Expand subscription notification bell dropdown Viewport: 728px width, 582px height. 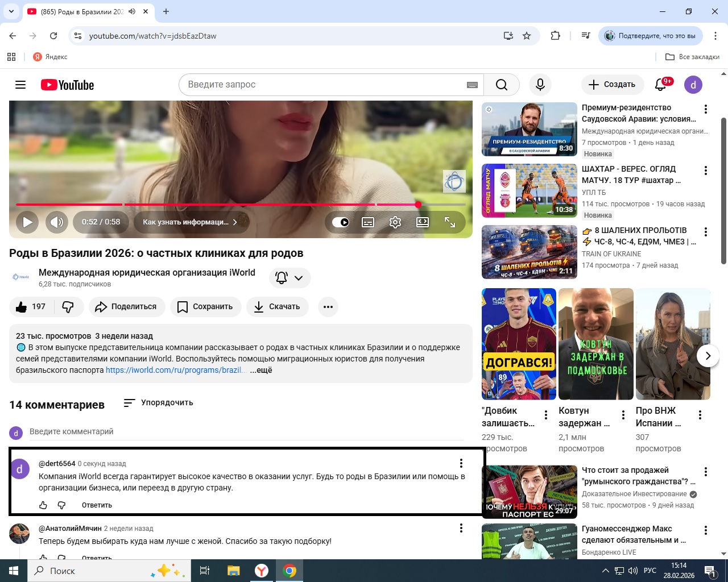pyautogui.click(x=289, y=278)
